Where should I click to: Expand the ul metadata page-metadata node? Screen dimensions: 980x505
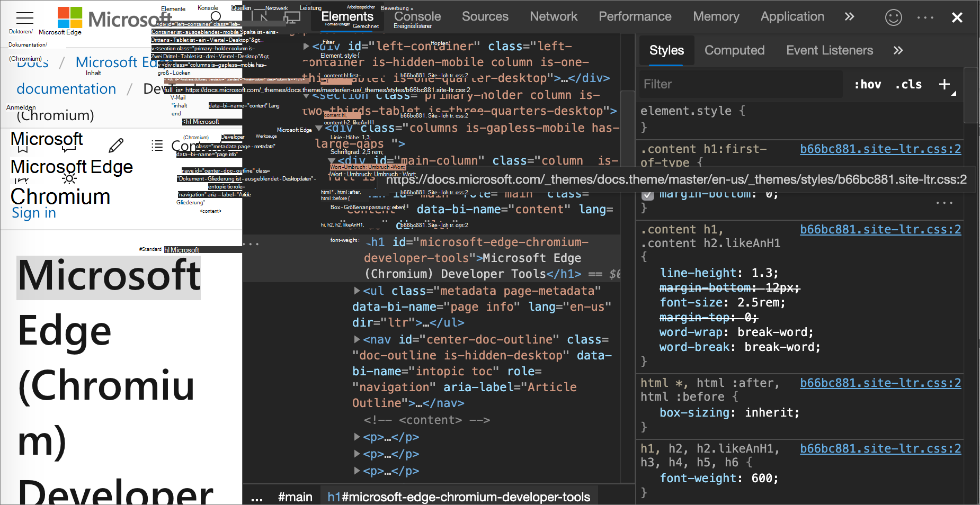pos(358,291)
